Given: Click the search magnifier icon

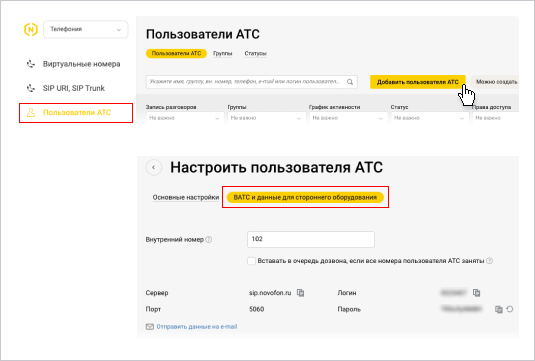Looking at the screenshot, I should pyautogui.click(x=350, y=82).
